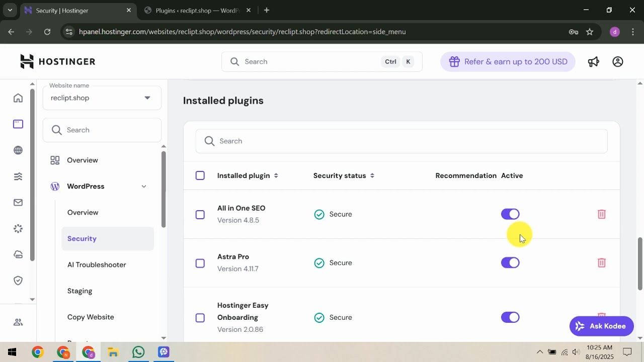Click the main page vertical scrollbar
The image size is (644, 362).
(x=640, y=263)
